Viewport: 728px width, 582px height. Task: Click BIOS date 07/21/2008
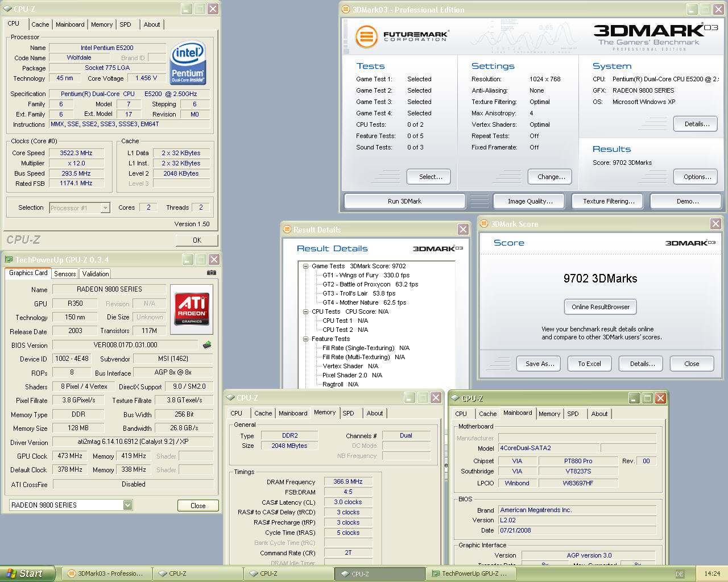tap(577, 530)
